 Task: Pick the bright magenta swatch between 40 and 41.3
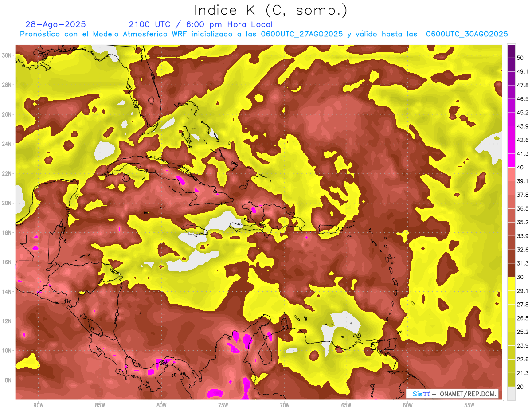coord(511,160)
